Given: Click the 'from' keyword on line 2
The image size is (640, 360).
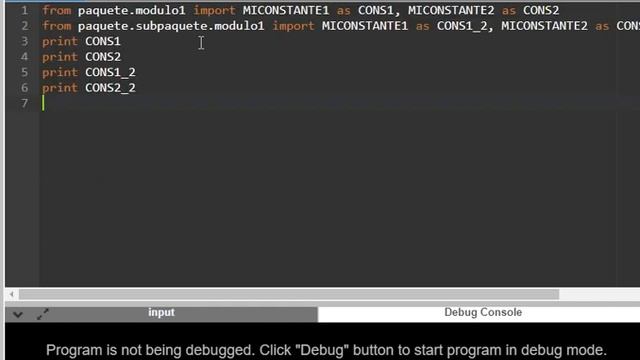Looking at the screenshot, I should click(56, 26).
